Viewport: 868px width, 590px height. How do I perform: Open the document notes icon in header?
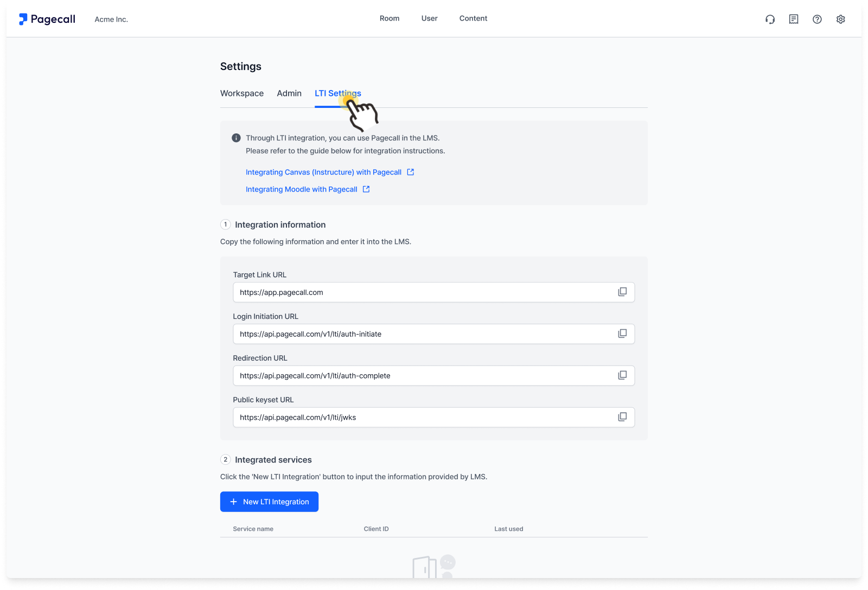coord(794,20)
